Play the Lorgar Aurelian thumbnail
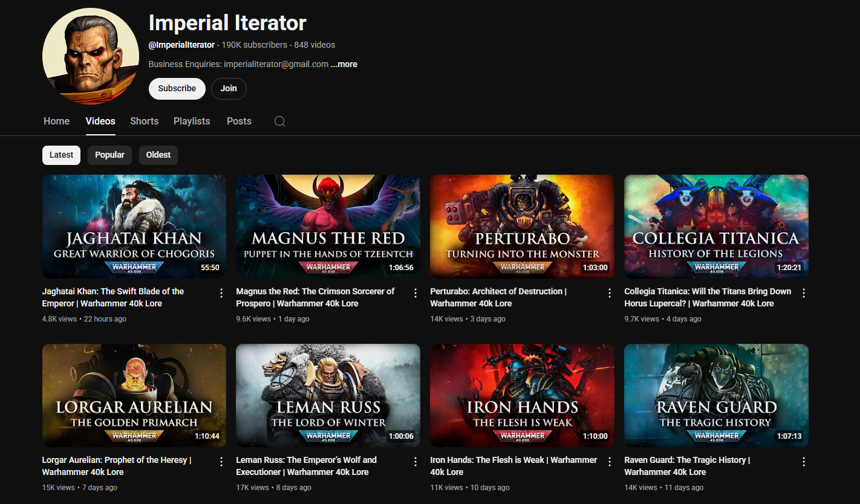Image resolution: width=860 pixels, height=504 pixels. 134,396
